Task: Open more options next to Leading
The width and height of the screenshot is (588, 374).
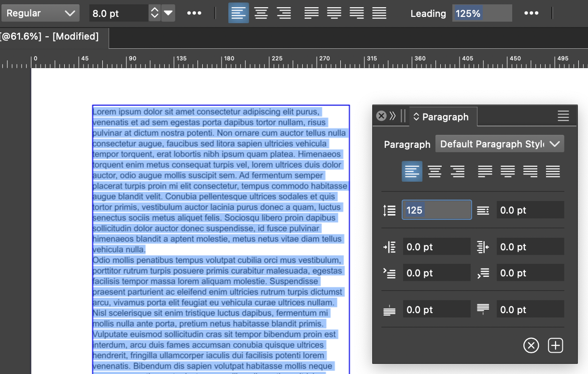Action: [x=531, y=13]
